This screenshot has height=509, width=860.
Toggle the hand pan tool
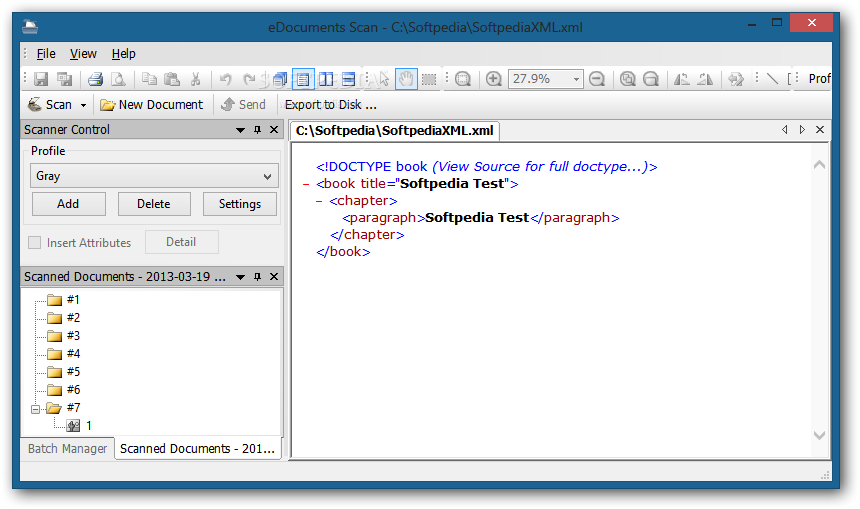406,79
